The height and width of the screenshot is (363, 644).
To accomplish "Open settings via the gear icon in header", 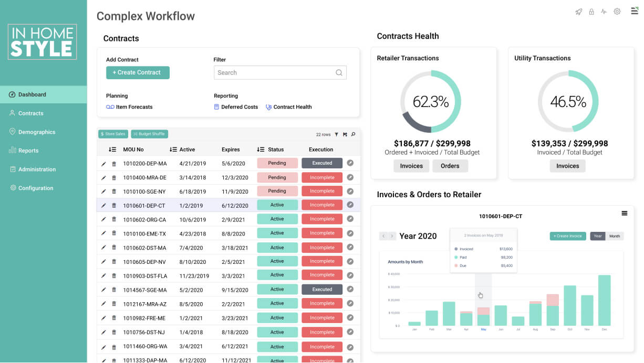I will (617, 12).
